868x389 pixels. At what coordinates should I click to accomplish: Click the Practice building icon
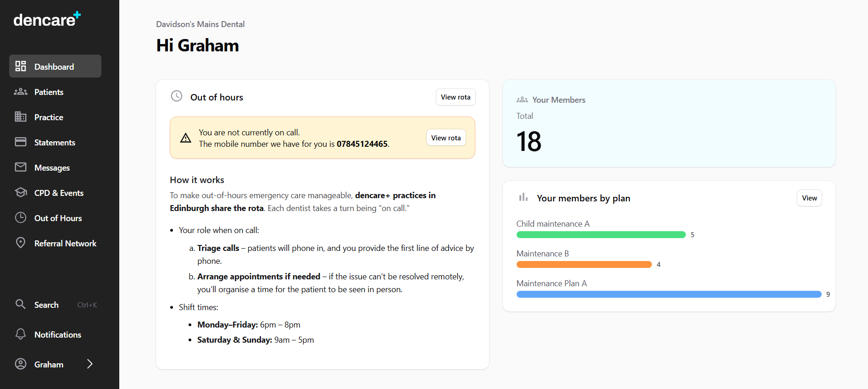click(x=21, y=117)
